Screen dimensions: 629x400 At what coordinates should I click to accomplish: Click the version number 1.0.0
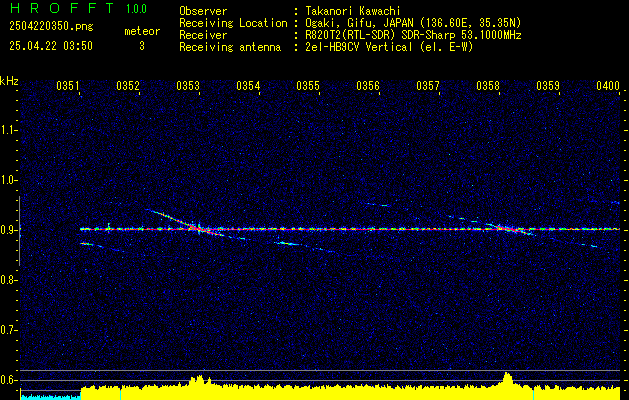click(x=136, y=9)
